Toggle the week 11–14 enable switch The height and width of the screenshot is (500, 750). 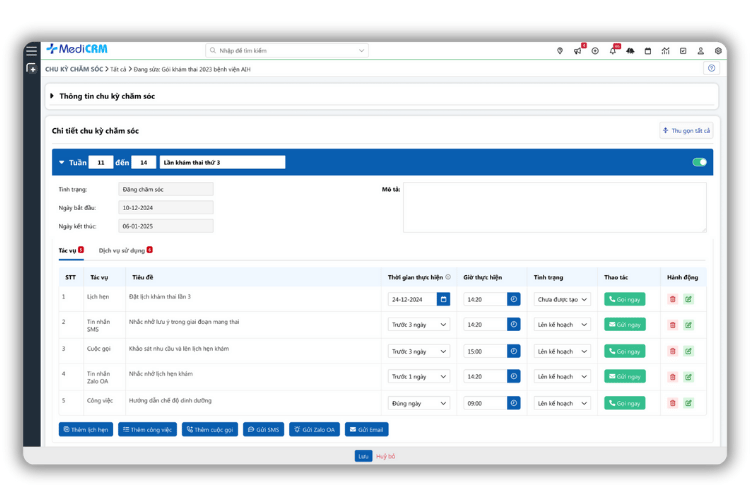pyautogui.click(x=699, y=162)
